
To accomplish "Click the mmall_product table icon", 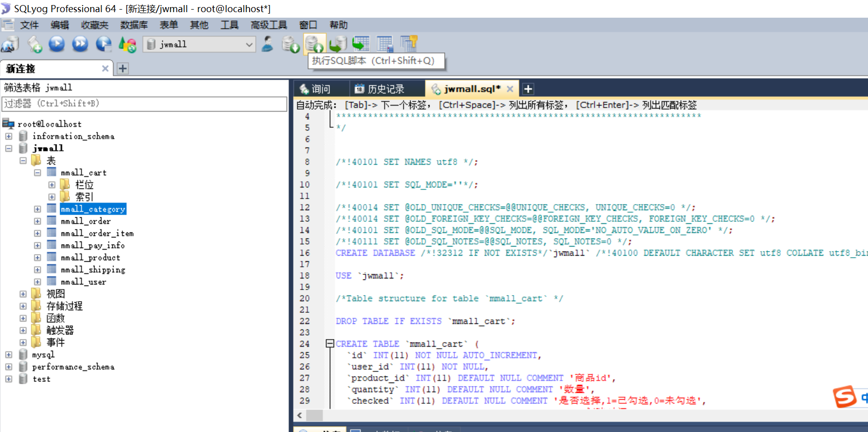I will coord(52,257).
